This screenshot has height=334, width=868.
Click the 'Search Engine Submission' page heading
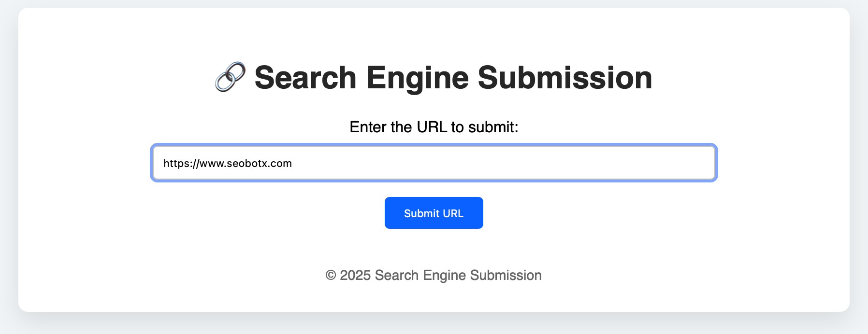click(434, 77)
